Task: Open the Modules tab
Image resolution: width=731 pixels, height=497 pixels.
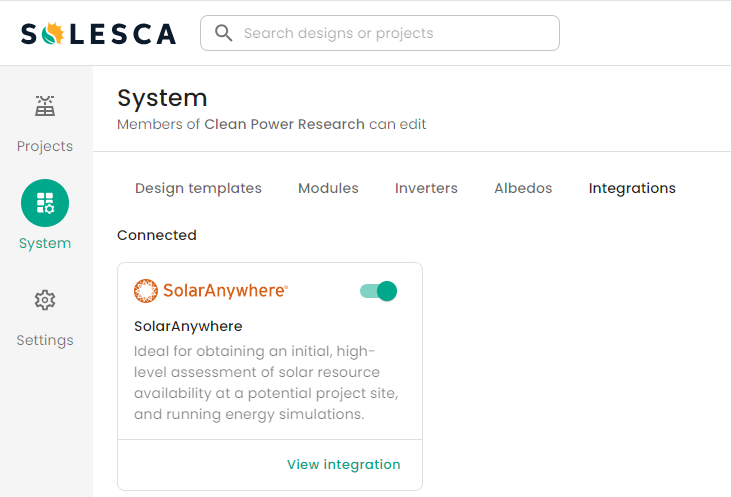Action: tap(328, 188)
